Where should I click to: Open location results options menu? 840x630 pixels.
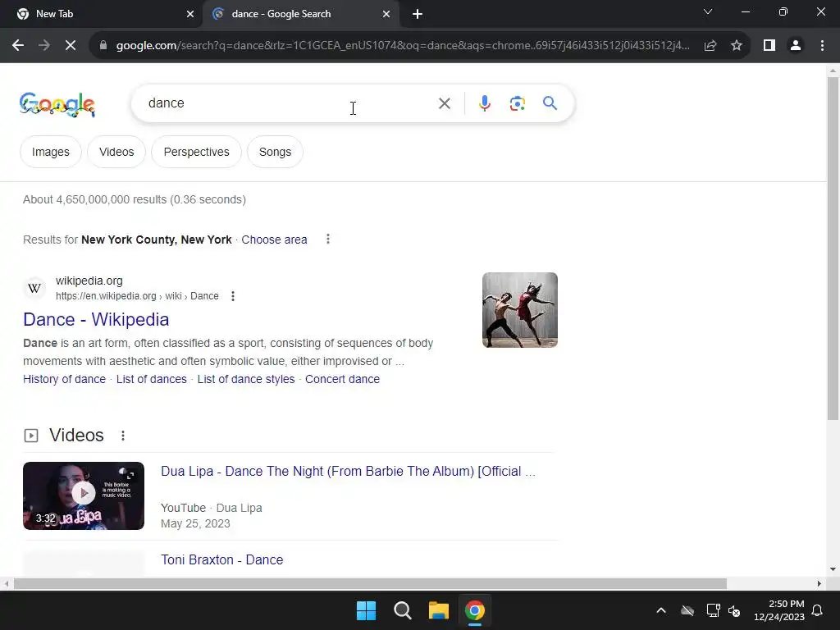click(328, 240)
